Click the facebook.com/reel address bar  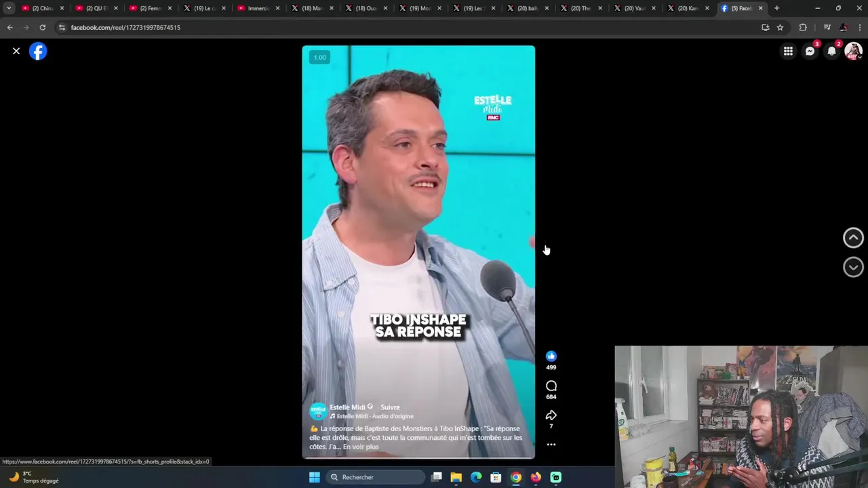point(407,27)
